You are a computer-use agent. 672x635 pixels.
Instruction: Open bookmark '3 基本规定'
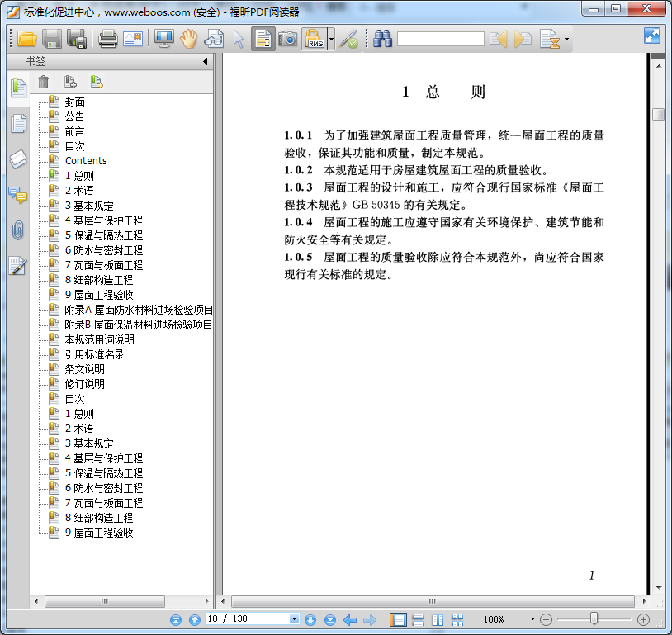pyautogui.click(x=89, y=206)
